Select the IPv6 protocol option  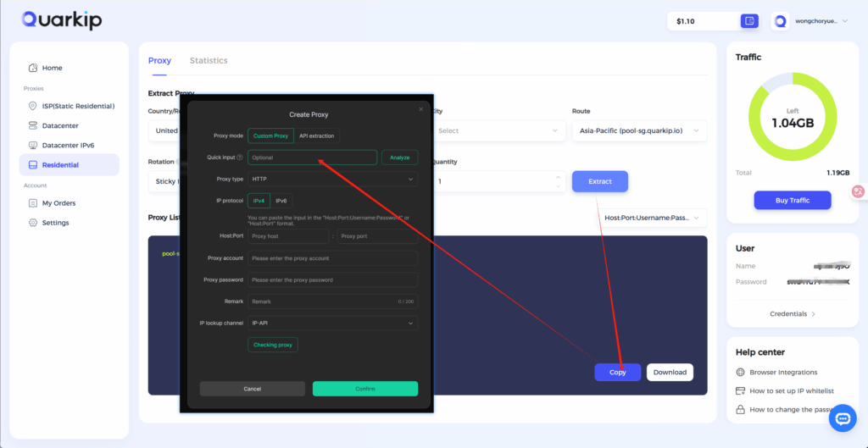tap(281, 201)
